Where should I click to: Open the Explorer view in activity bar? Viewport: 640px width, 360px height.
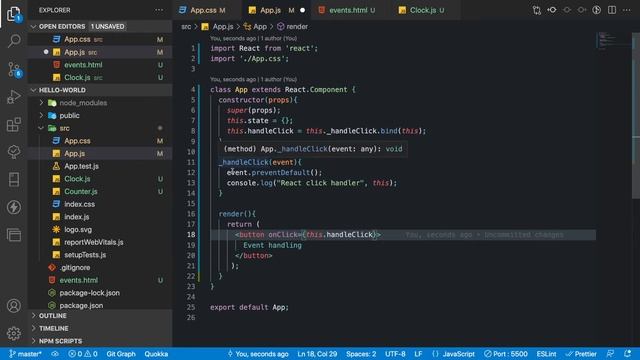tap(13, 13)
